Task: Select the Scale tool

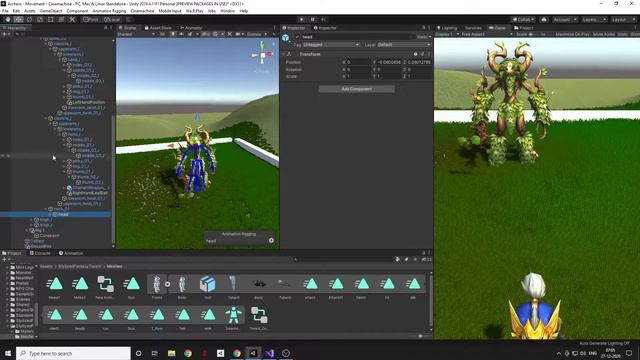Action: (x=40, y=19)
